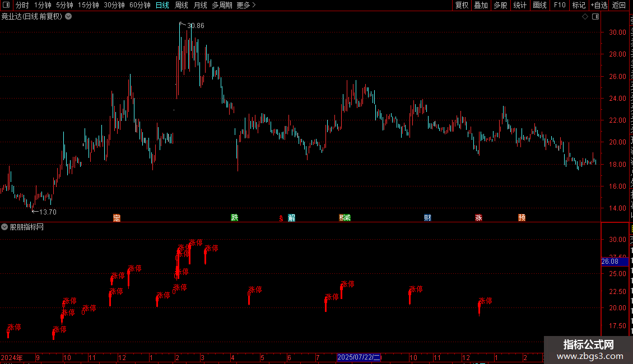
Task: Click the 叠加 overlay button
Action: pos(481,5)
